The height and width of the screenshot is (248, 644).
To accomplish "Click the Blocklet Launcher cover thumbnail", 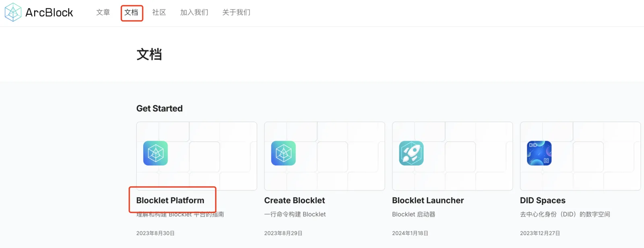I will [x=452, y=156].
